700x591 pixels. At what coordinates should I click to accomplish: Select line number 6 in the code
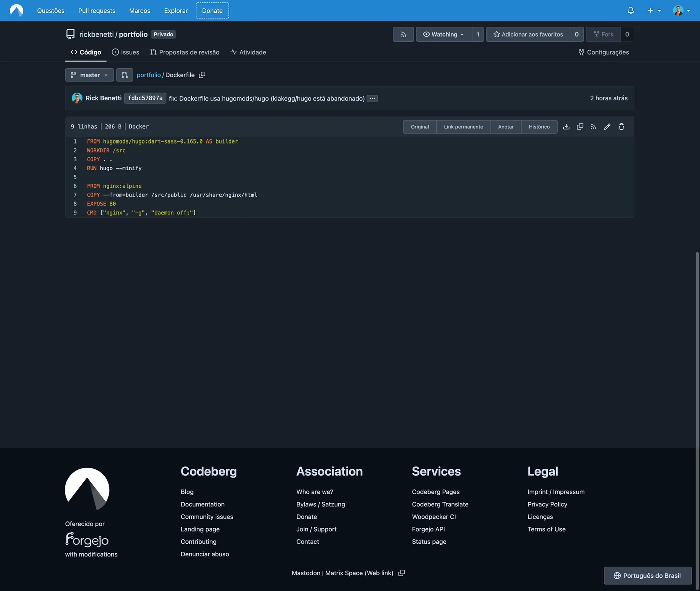click(75, 186)
